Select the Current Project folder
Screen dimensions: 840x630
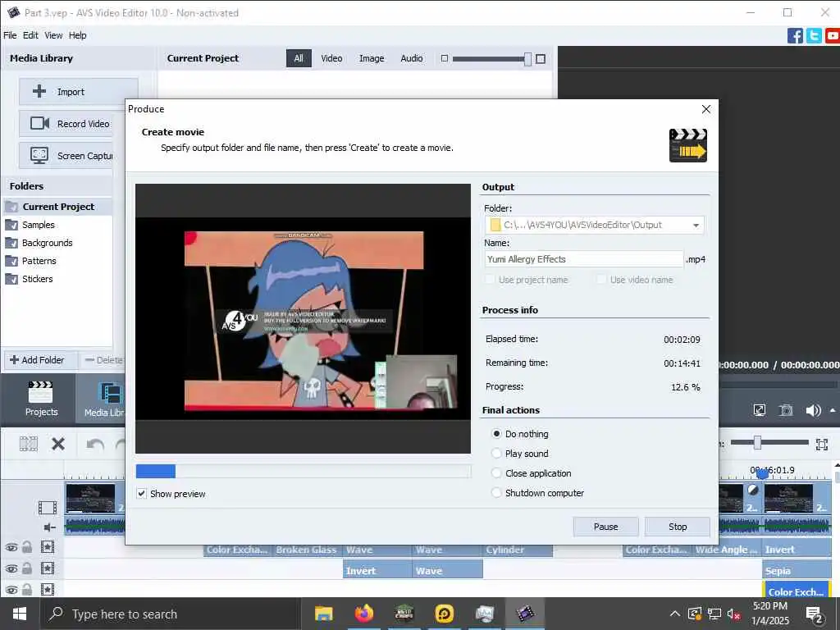click(57, 207)
